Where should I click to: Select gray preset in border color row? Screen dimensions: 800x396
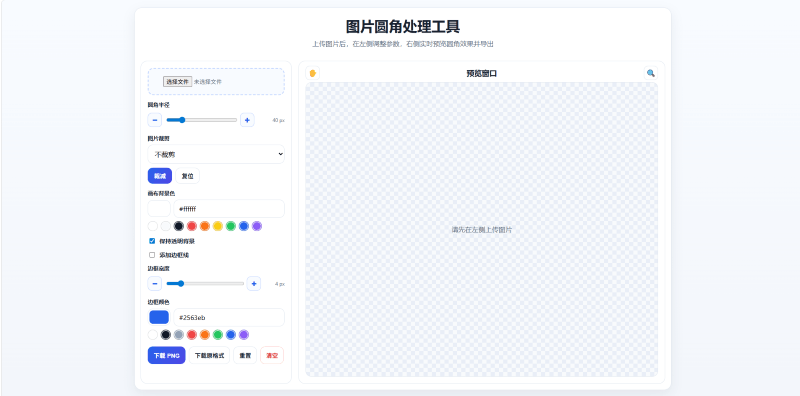click(179, 335)
